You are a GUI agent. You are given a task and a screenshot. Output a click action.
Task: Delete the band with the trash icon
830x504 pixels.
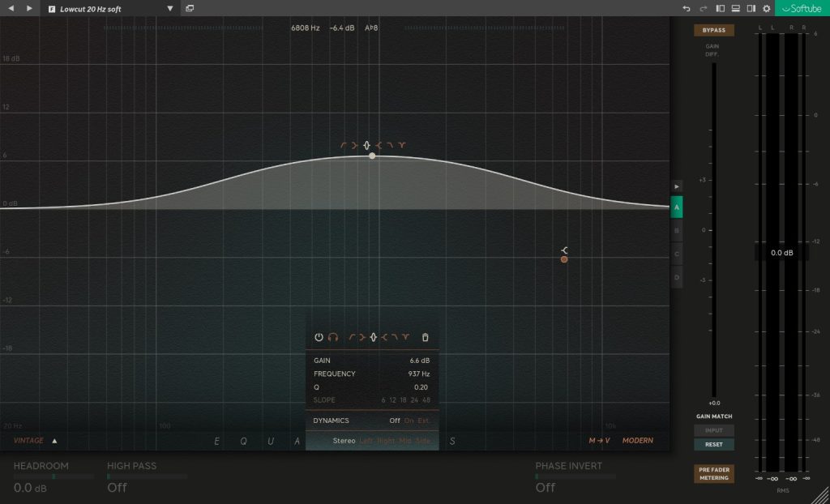coord(426,337)
